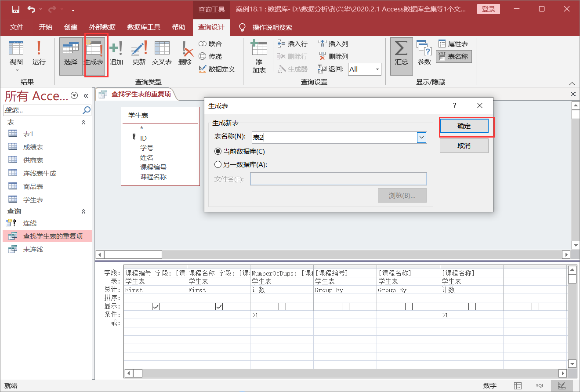Check 显示 box for NumberOfDups column

(282, 307)
